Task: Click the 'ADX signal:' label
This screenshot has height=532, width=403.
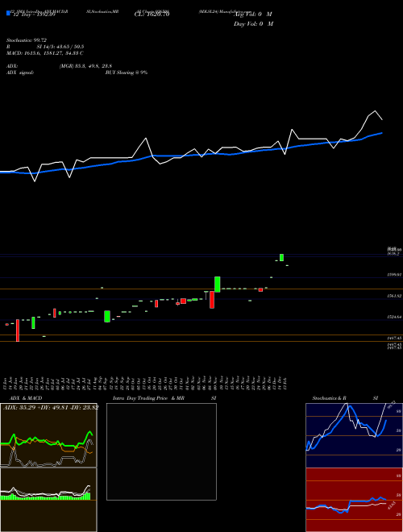Action: [20, 73]
